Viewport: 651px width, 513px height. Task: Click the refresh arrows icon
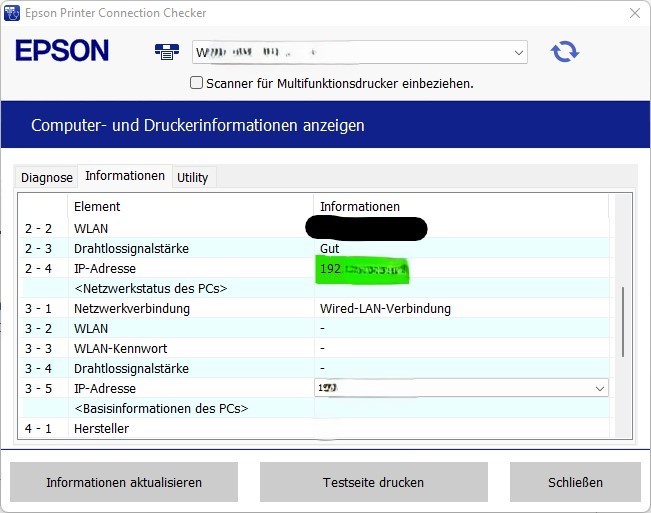coord(565,51)
